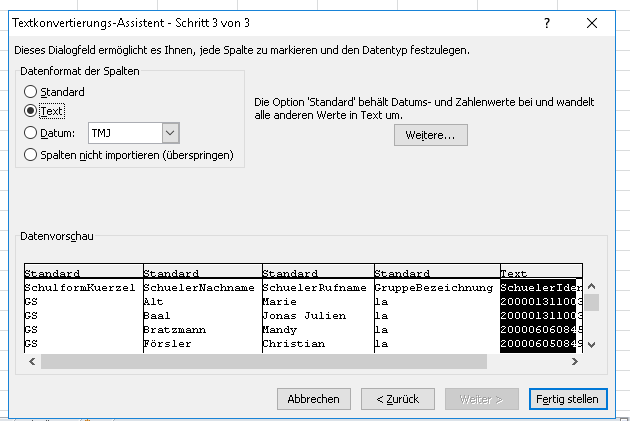Select 'Spalten nicht importieren' option

click(x=31, y=155)
